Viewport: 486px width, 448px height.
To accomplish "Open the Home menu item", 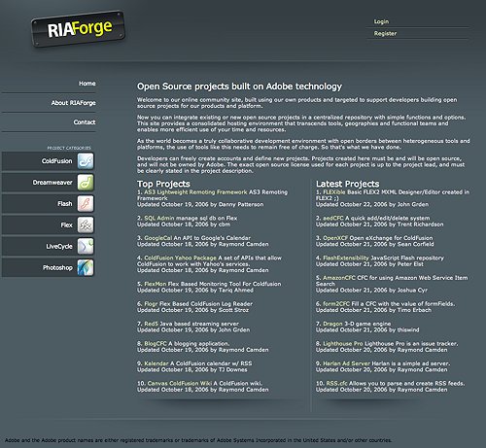I will coord(87,84).
